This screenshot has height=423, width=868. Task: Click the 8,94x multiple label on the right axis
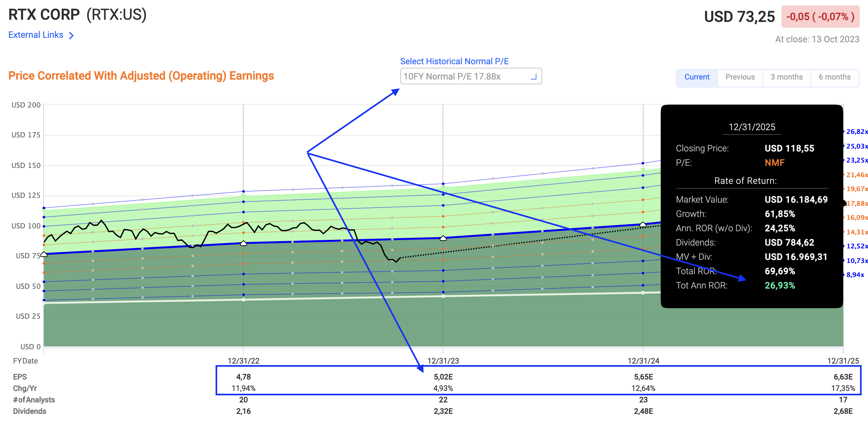856,275
